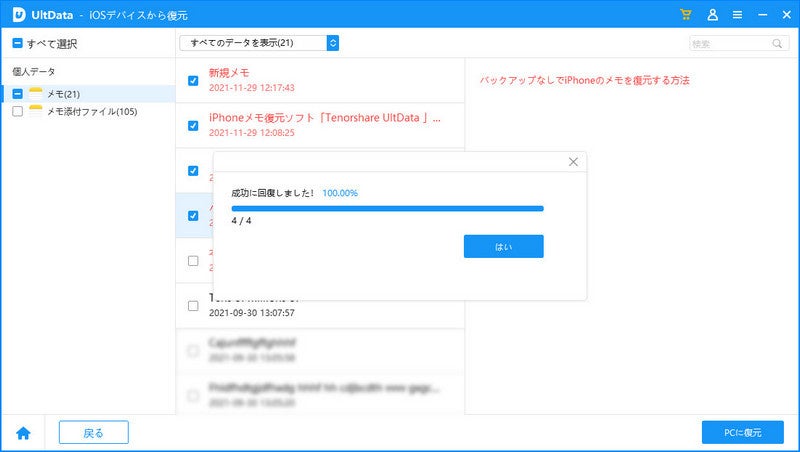800x452 pixels.
Task: Uncheck the 新規メモ note checkbox
Action: coord(193,81)
